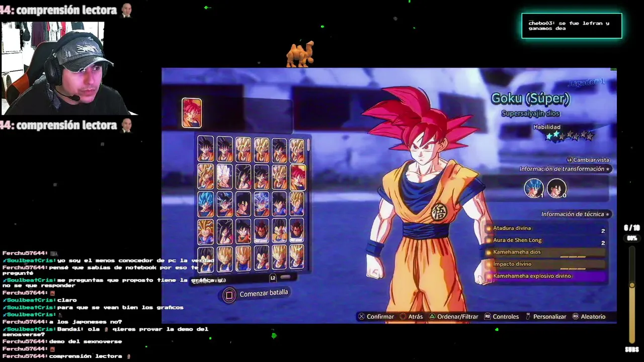Screen dimensions: 644x362
Task: Select the highlighted red-haired Goku in the character grid
Action: click(x=297, y=177)
